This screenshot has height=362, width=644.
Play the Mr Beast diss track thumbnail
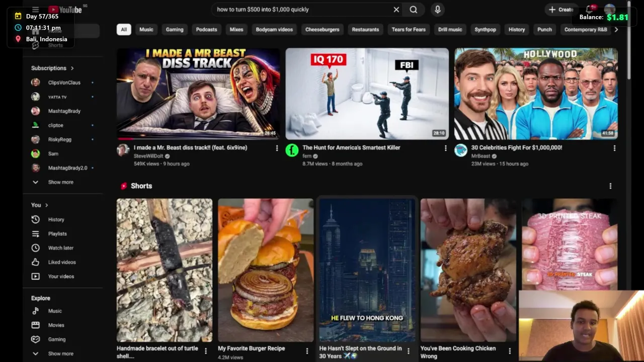198,94
